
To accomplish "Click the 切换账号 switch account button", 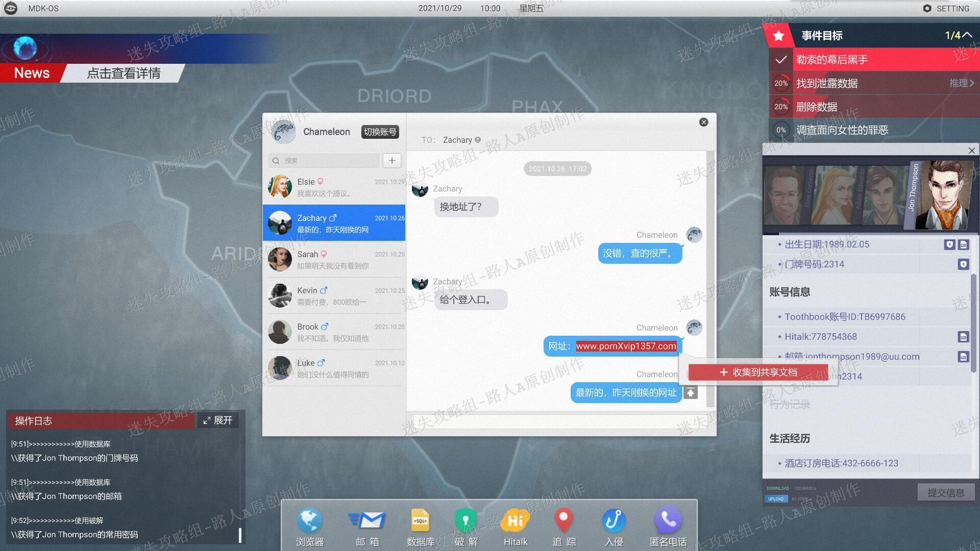I will pyautogui.click(x=380, y=132).
